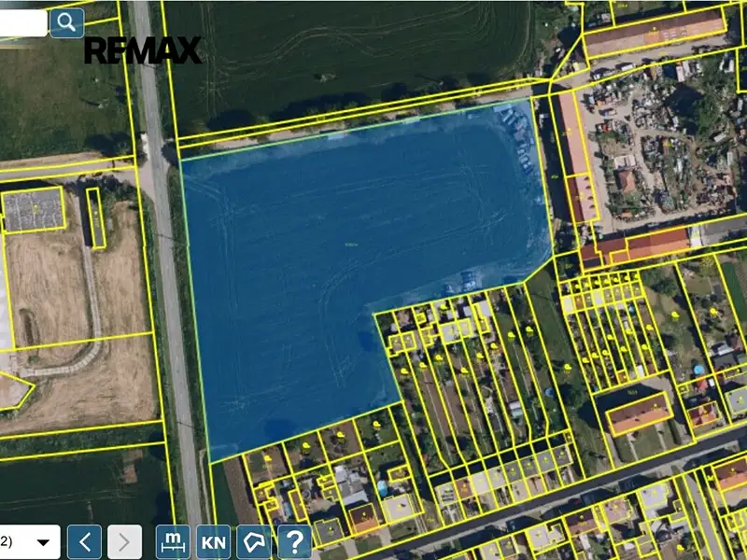Activate the polygon parcel outline tool
747x560 pixels.
coord(254,542)
